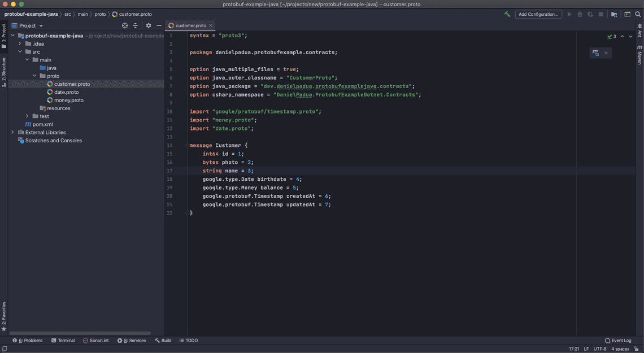Expand the test folder
This screenshot has height=353, width=644.
pos(26,116)
